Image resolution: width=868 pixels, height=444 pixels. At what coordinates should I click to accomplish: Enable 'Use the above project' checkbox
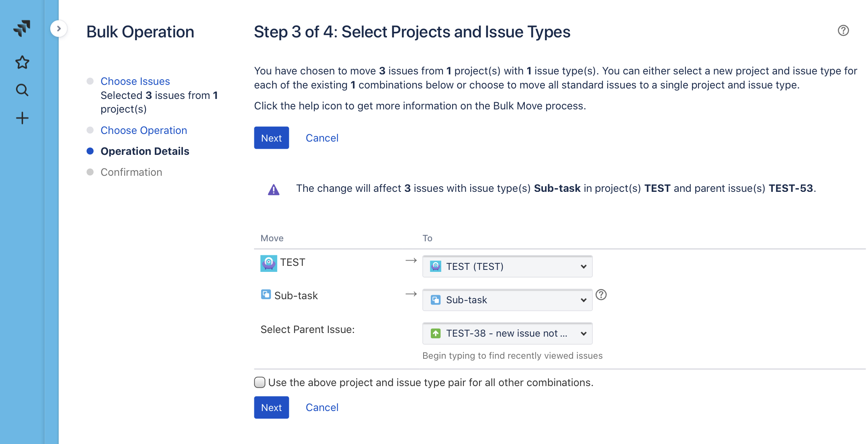[260, 382]
